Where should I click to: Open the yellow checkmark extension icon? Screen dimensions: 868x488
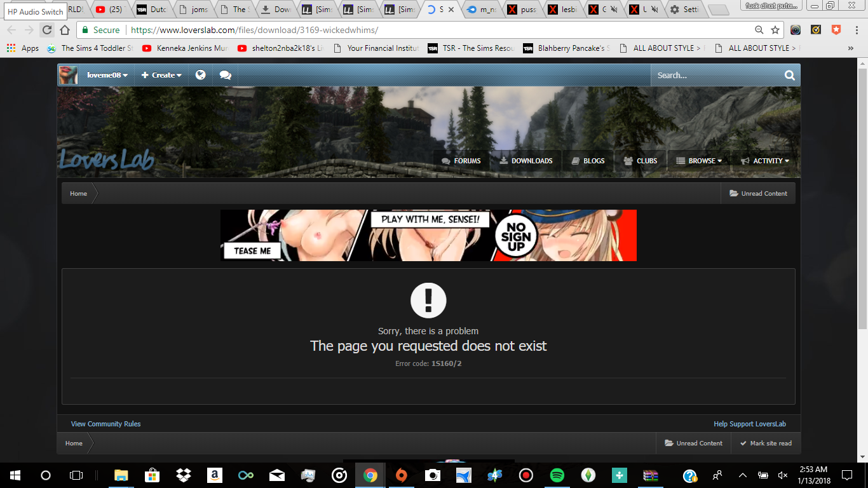click(816, 29)
